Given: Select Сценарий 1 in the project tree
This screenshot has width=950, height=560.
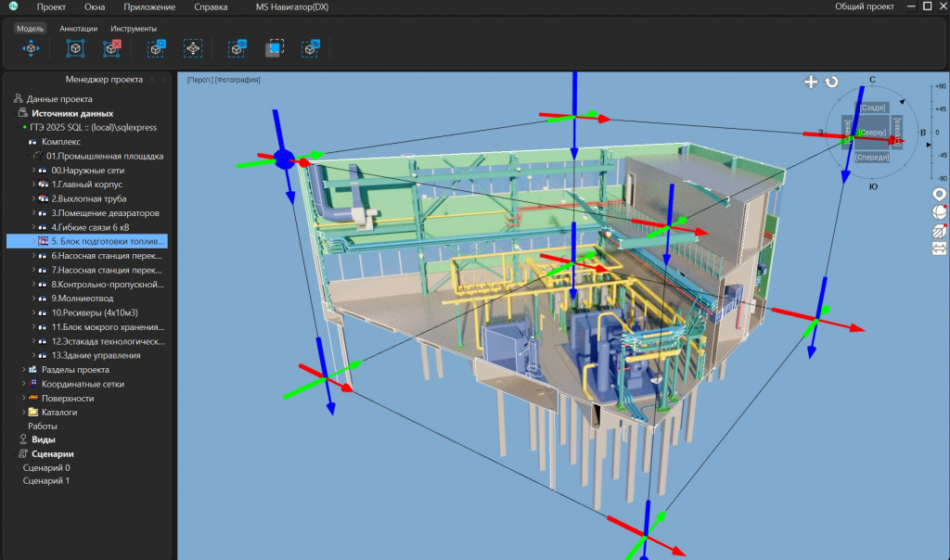Looking at the screenshot, I should click(x=46, y=480).
